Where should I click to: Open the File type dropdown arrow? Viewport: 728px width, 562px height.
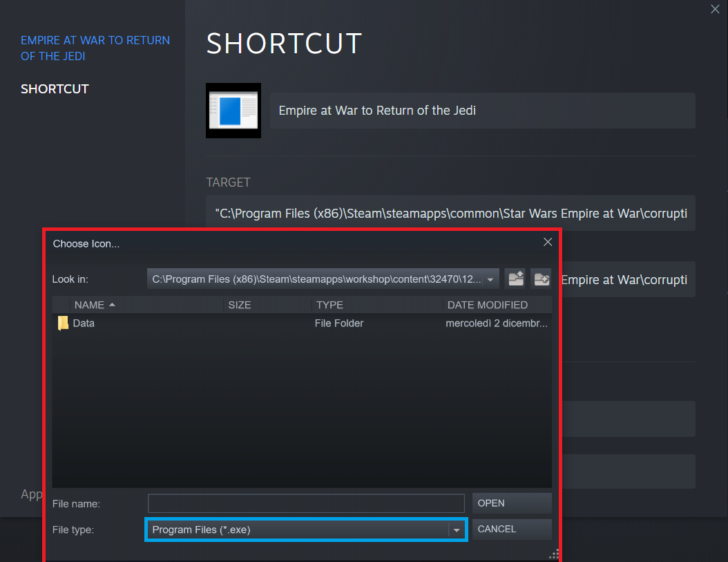point(457,530)
